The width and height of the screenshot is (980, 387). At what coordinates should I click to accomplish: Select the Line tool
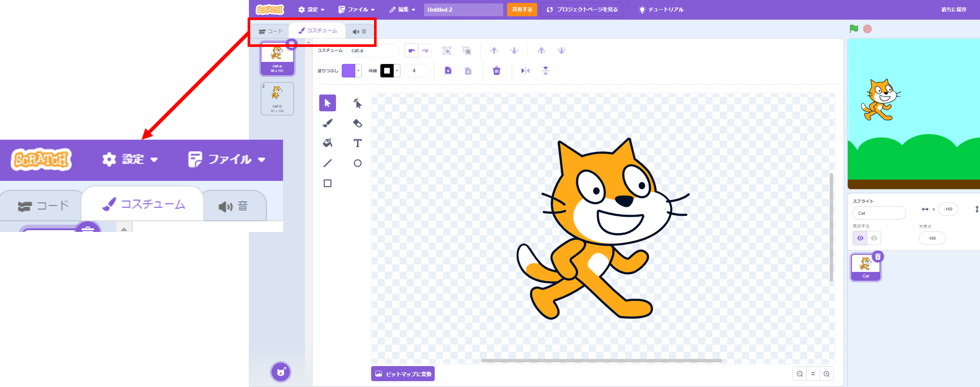click(327, 163)
